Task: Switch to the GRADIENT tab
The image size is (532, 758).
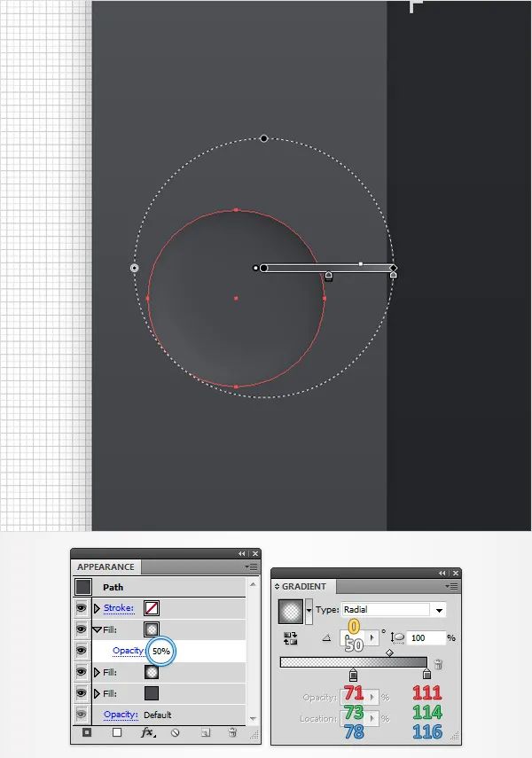Action: pyautogui.click(x=304, y=586)
